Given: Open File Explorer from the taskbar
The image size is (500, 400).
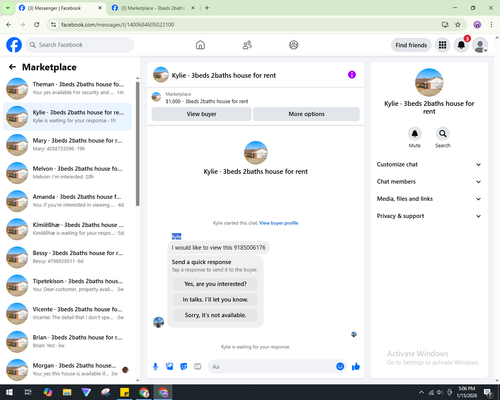Looking at the screenshot, I should (x=67, y=392).
